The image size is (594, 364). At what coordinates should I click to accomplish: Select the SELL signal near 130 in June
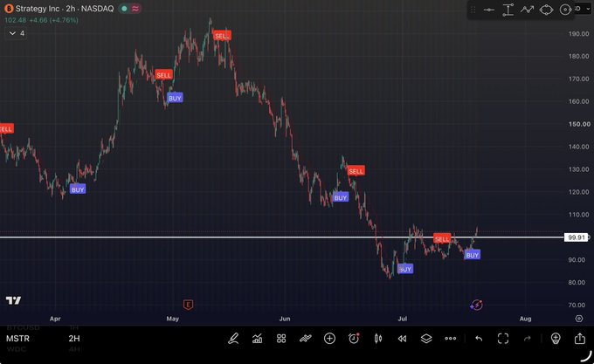[x=356, y=171]
